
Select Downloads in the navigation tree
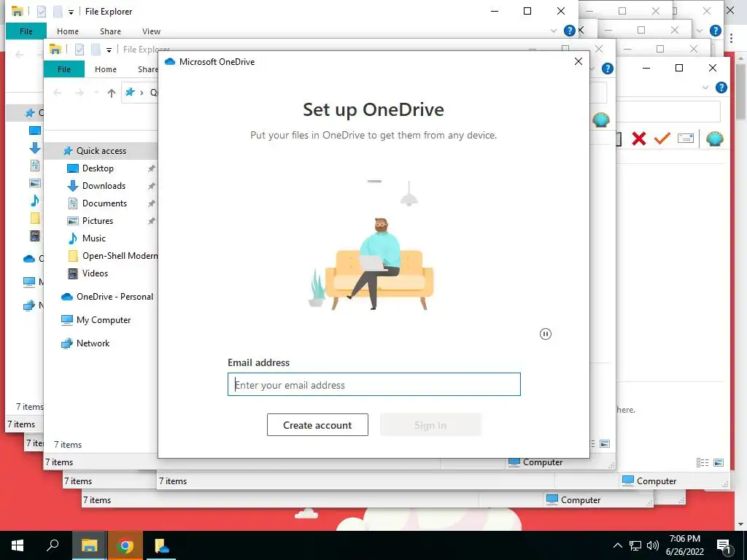point(104,186)
